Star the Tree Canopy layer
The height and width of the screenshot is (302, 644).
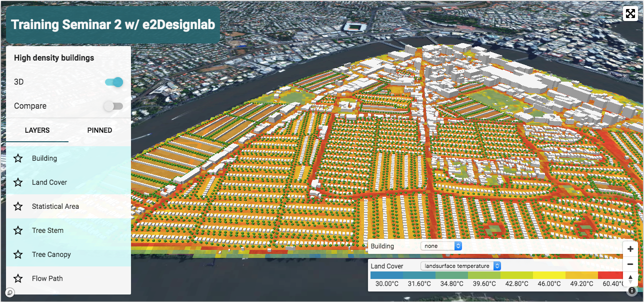click(18, 254)
